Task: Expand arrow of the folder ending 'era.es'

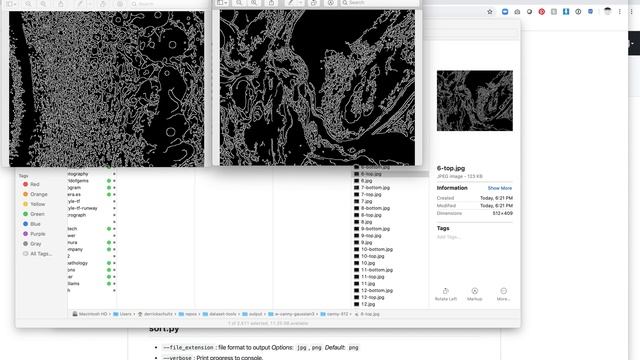Action: click(x=114, y=194)
